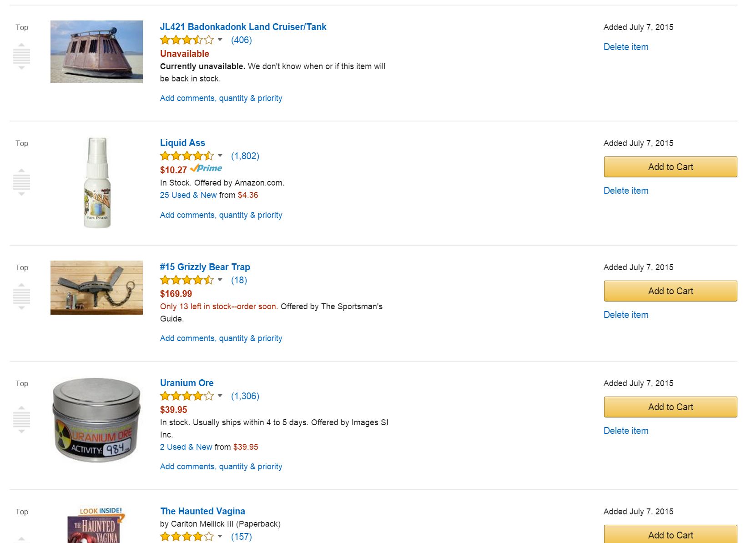Click the drag handle beside Liquid Ass
Viewport: 756px width, 543px height.
(x=21, y=182)
